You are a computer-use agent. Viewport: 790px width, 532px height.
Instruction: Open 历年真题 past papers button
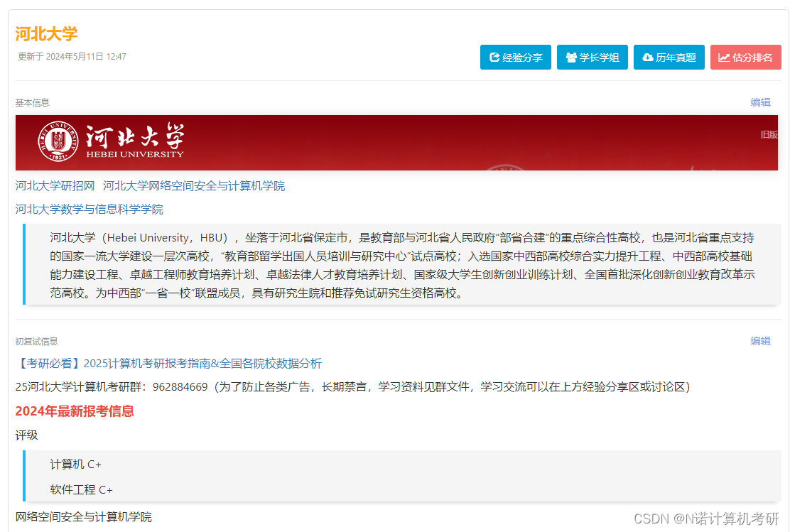(669, 58)
